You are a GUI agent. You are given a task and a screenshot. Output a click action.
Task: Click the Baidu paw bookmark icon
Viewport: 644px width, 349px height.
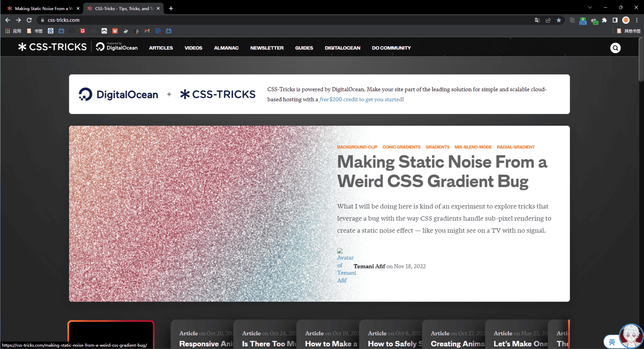[x=51, y=31]
